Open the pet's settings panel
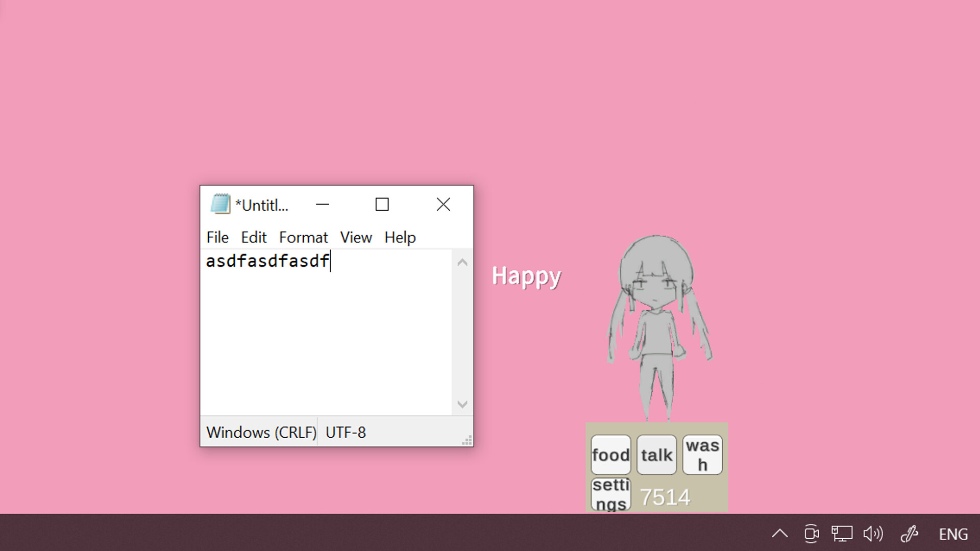 click(x=610, y=493)
